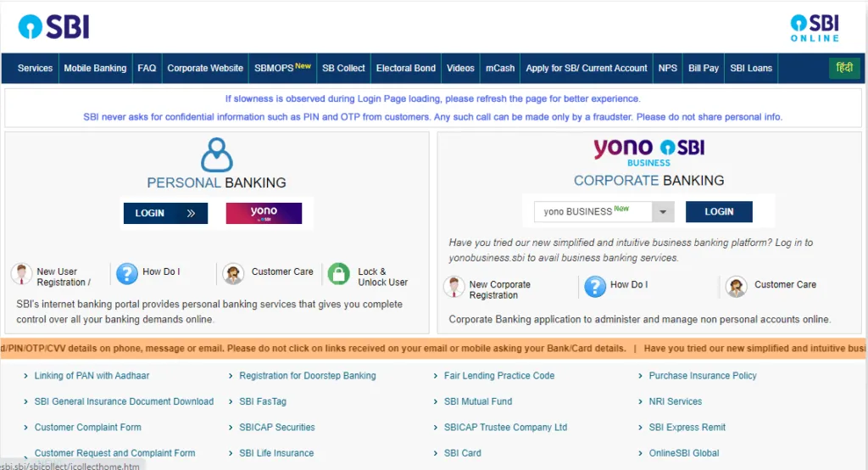Screen dimensions: 868x470
Task: Open Electoral Bond menu item
Action: click(x=406, y=68)
